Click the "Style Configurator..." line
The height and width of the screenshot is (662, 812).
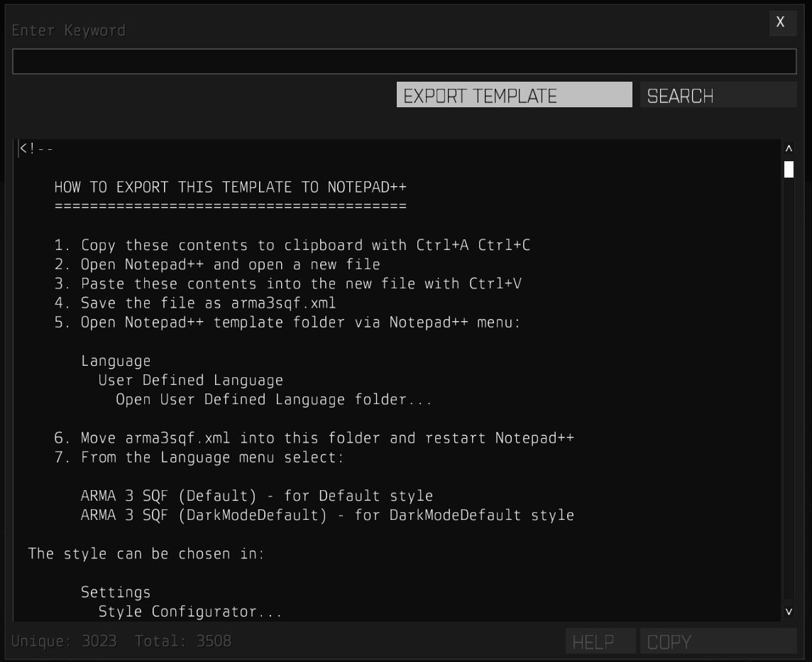[x=190, y=612]
